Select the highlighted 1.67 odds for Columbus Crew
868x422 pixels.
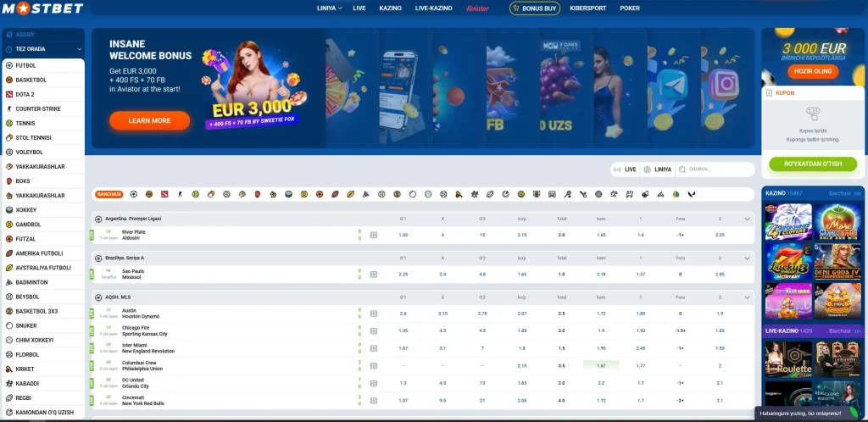coord(601,365)
